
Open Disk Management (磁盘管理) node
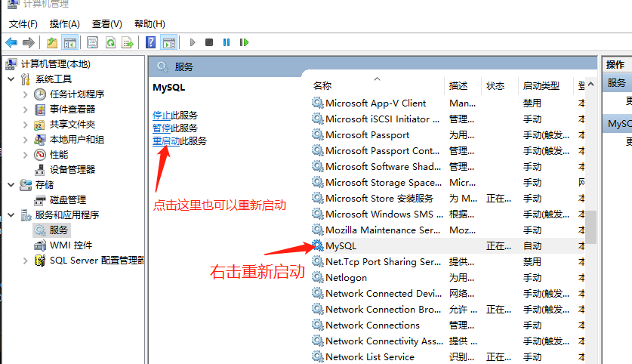tap(60, 200)
